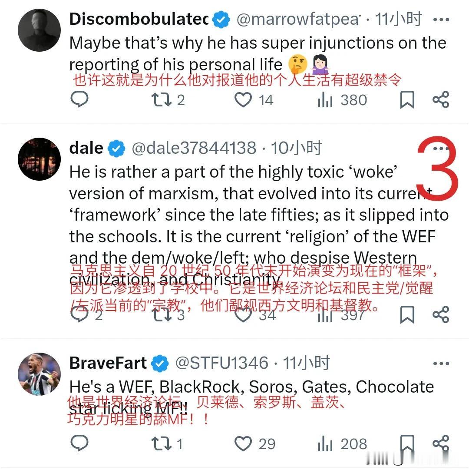Open dale's tweet more options menu
The height and width of the screenshot is (476, 469).
(x=441, y=149)
